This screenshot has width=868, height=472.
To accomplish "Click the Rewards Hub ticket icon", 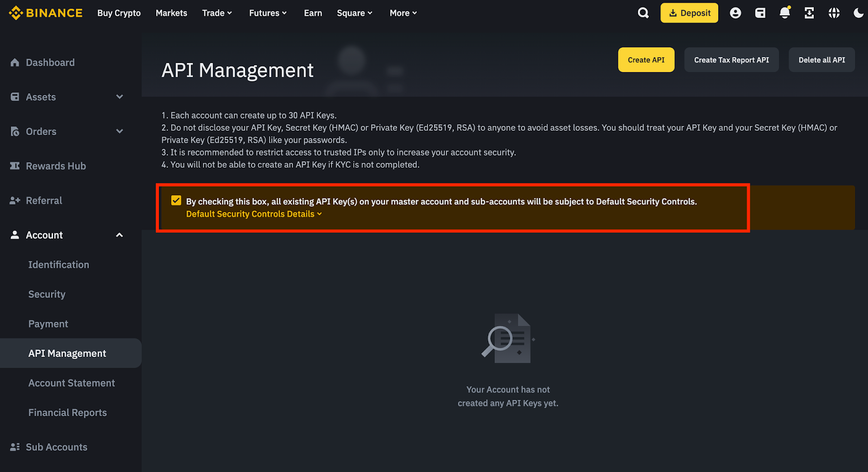I will [15, 166].
